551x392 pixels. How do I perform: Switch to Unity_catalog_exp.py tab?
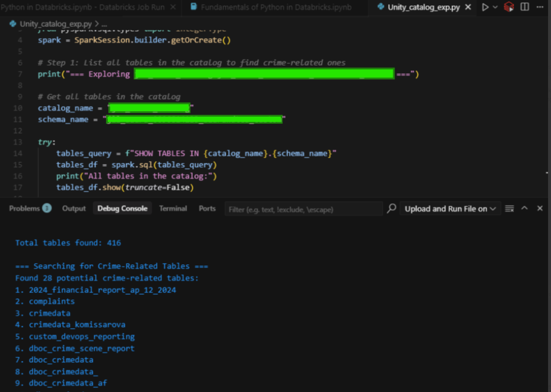423,7
